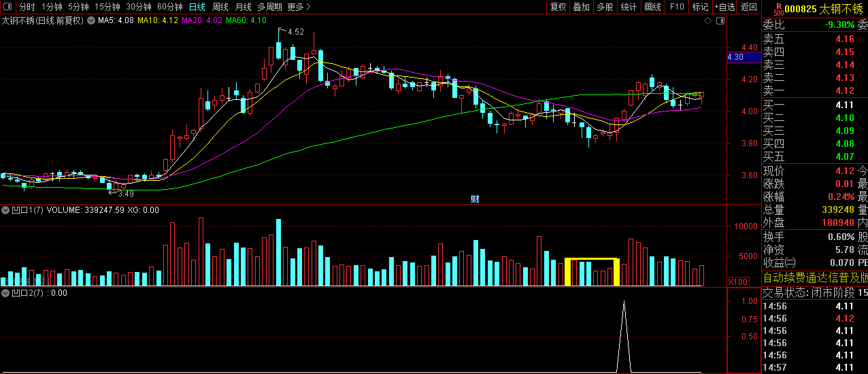Click the 统计 statistics button
Viewport: 868px width, 374px height.
pos(629,7)
